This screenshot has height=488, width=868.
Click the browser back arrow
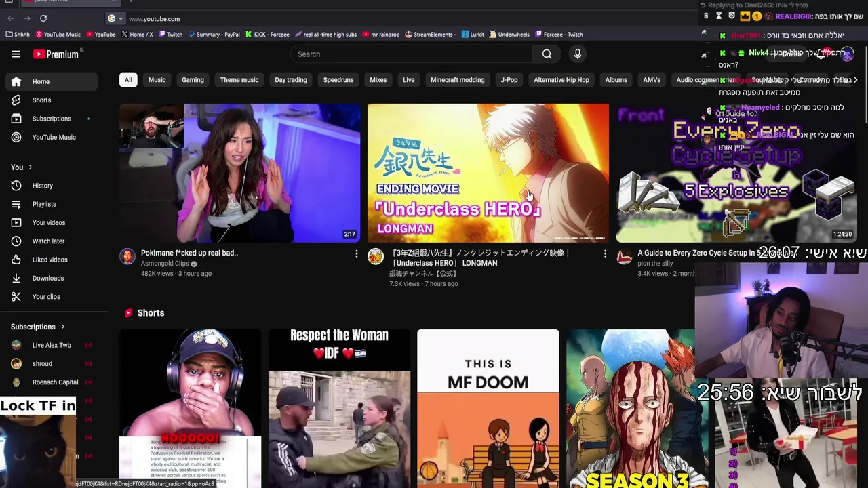[11, 18]
